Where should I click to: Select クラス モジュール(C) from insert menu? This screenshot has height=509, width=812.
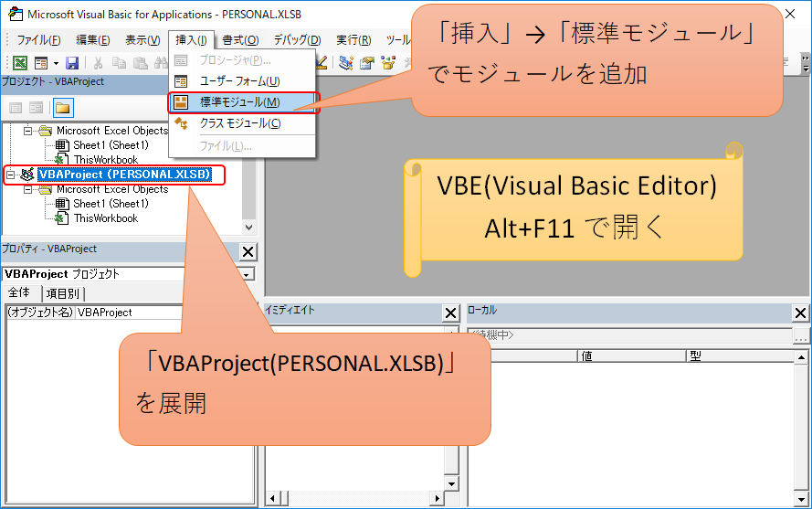pos(242,123)
